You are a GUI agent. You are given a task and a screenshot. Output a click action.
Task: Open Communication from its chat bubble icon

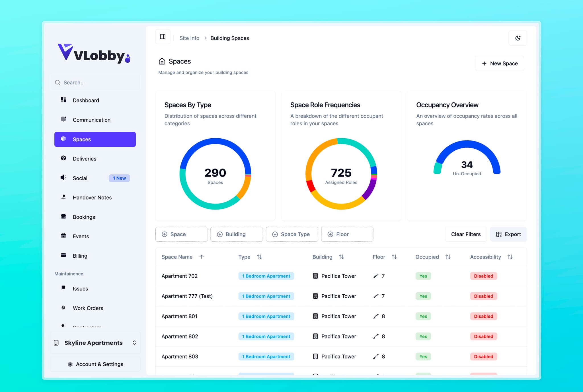pos(63,120)
